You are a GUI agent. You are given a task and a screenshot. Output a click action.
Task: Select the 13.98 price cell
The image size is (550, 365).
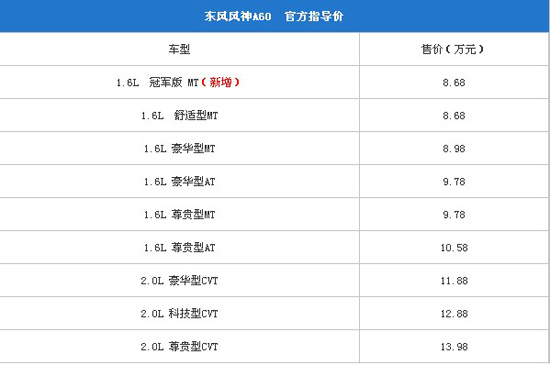454,346
